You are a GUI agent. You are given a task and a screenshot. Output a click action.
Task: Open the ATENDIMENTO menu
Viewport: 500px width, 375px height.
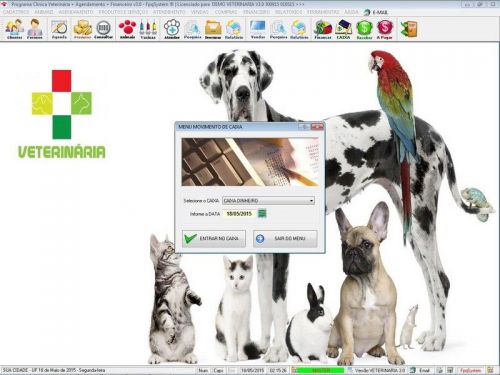[169, 12]
